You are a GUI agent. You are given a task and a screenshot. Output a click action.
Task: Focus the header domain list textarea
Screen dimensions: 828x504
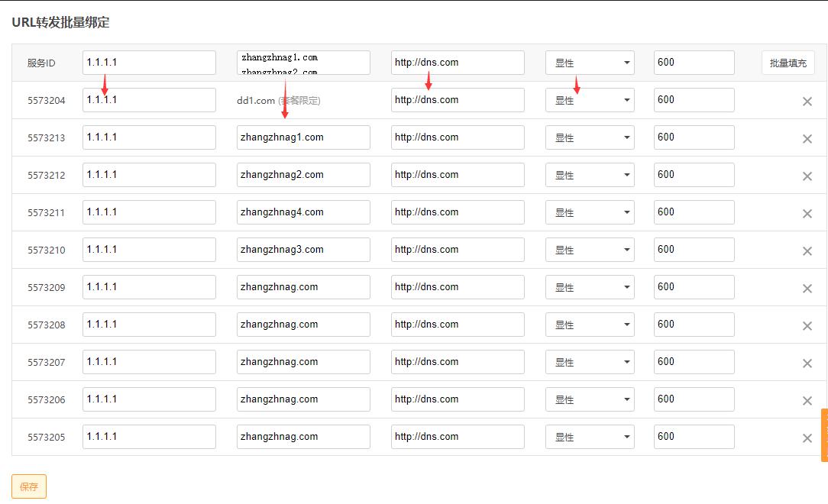(x=303, y=63)
